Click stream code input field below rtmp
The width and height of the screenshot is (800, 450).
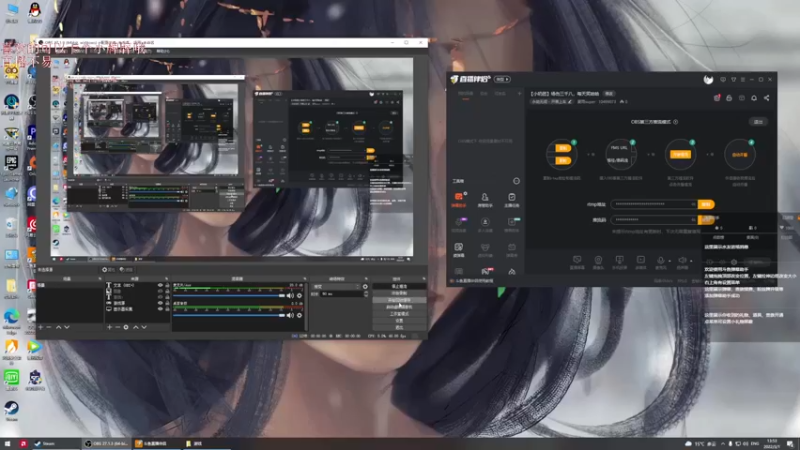pos(654,220)
